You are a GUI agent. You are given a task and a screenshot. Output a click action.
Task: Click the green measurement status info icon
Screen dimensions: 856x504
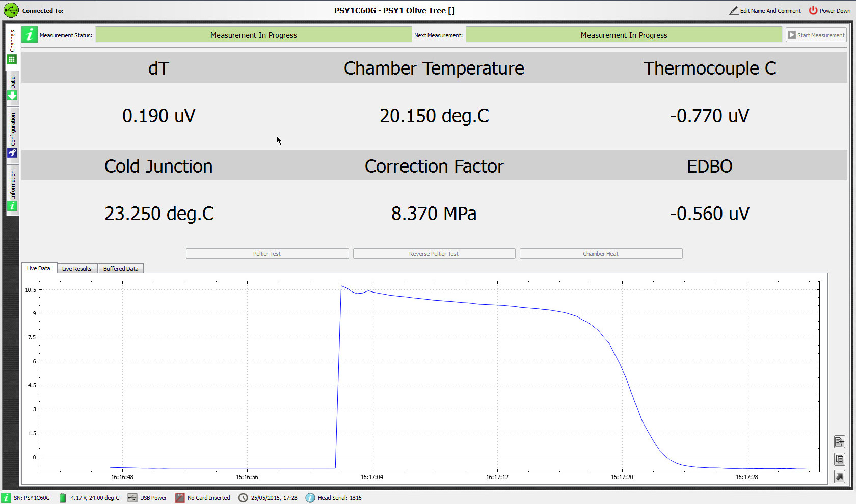pos(30,35)
